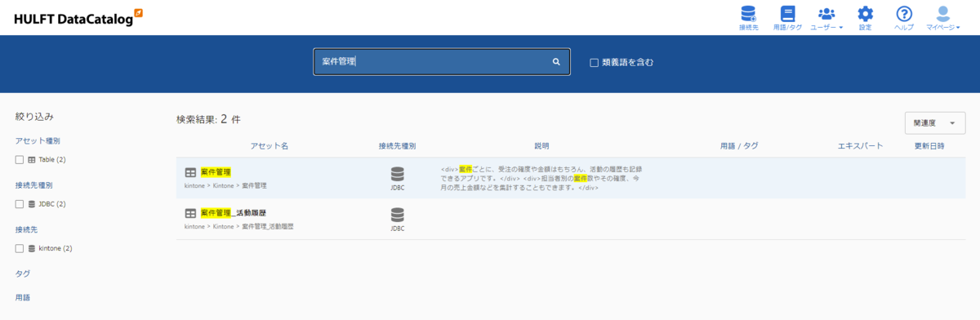
Task: Click the 検索結果: 2 件 count
Action: [x=208, y=119]
